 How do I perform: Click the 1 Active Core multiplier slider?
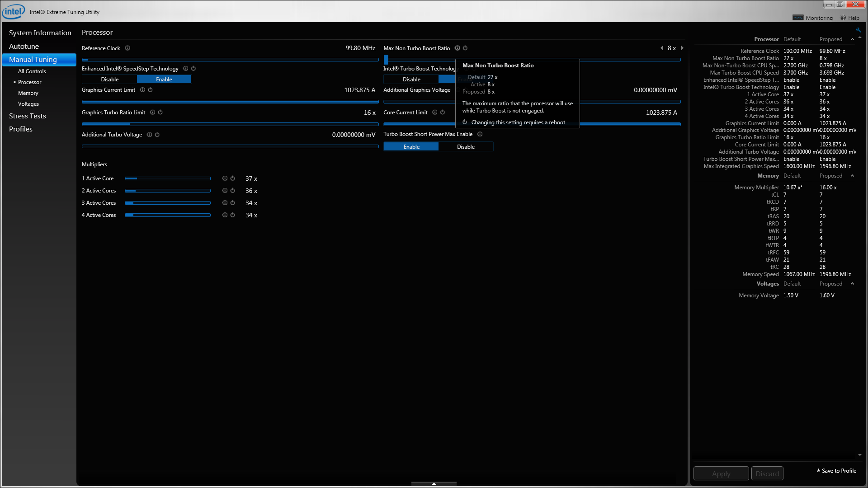(x=168, y=178)
